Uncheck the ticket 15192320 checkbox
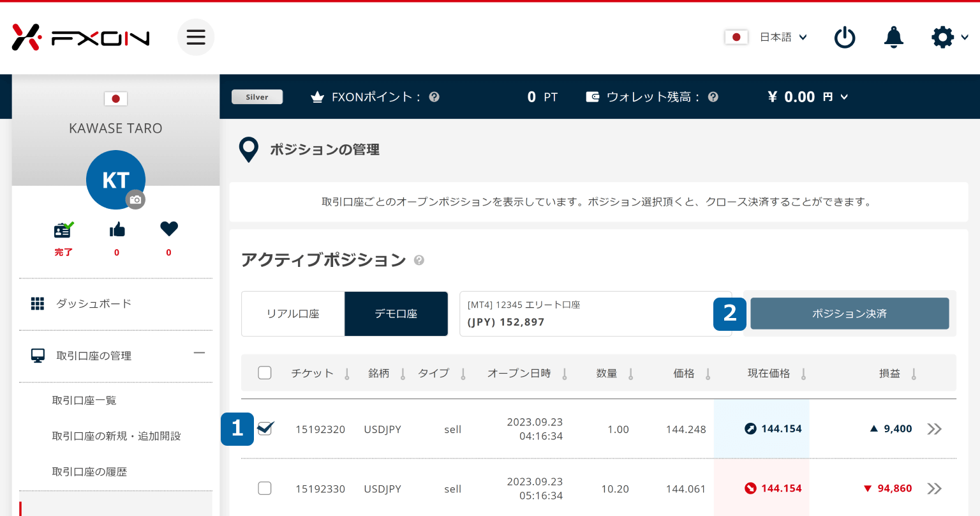 click(x=265, y=429)
